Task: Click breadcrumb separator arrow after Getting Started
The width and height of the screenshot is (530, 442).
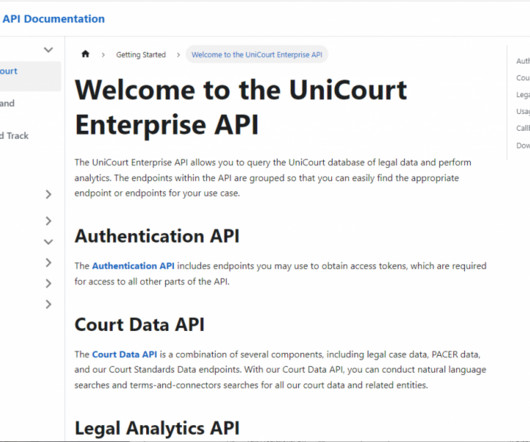Action: tap(178, 55)
